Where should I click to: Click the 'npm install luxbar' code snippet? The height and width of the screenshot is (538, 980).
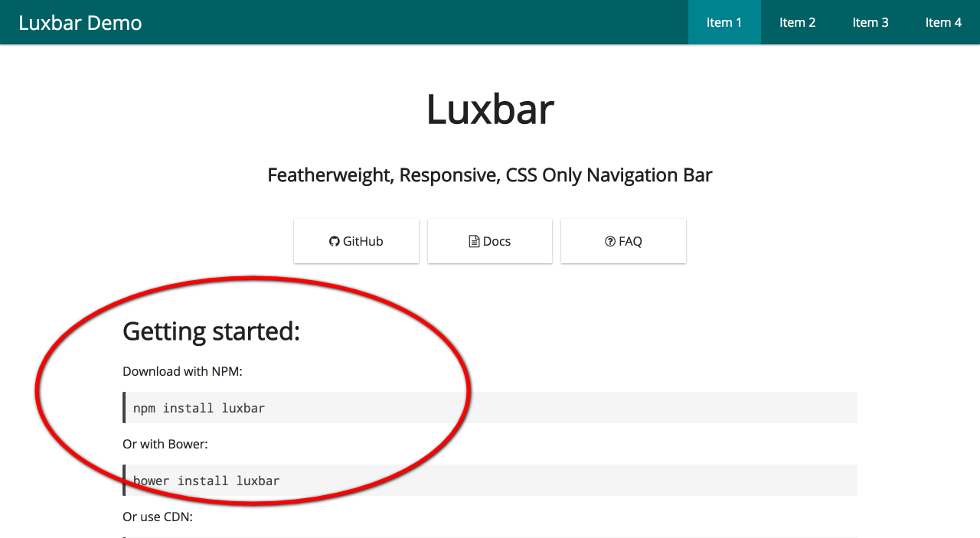[x=199, y=407]
